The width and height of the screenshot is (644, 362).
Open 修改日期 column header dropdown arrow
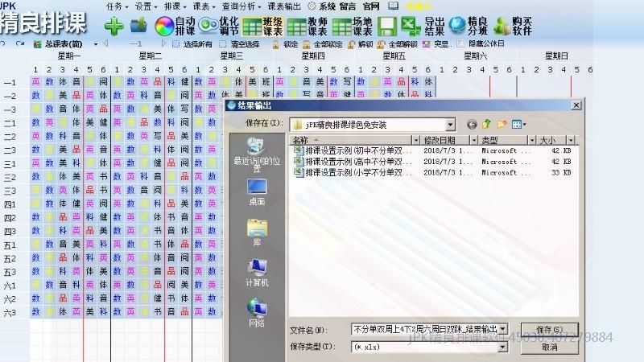(474, 140)
